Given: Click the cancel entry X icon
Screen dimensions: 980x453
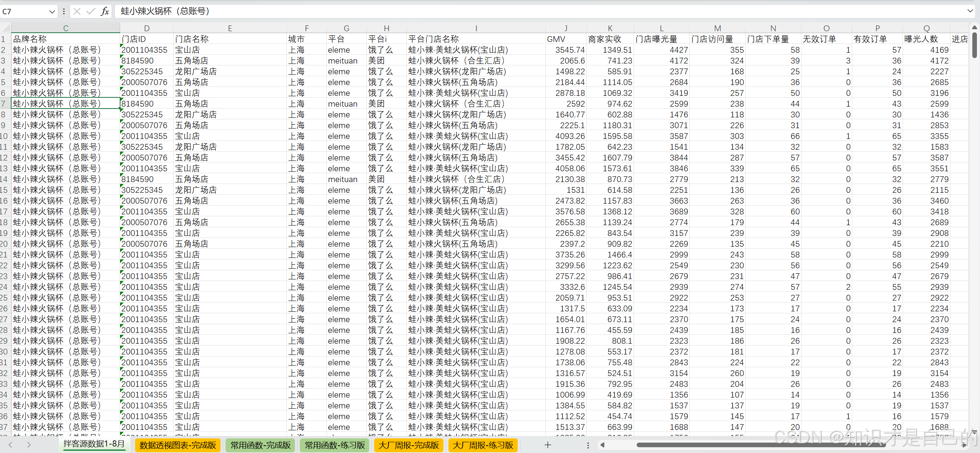Looking at the screenshot, I should point(77,11).
